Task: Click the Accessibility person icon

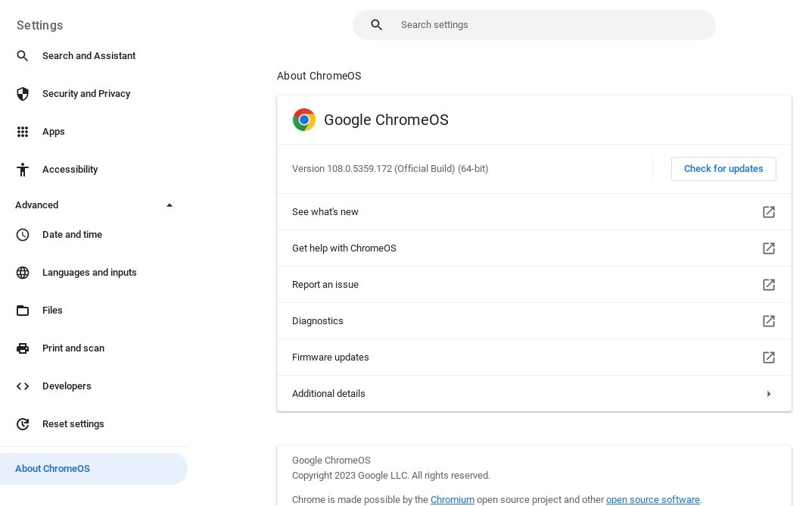Action: (x=23, y=170)
